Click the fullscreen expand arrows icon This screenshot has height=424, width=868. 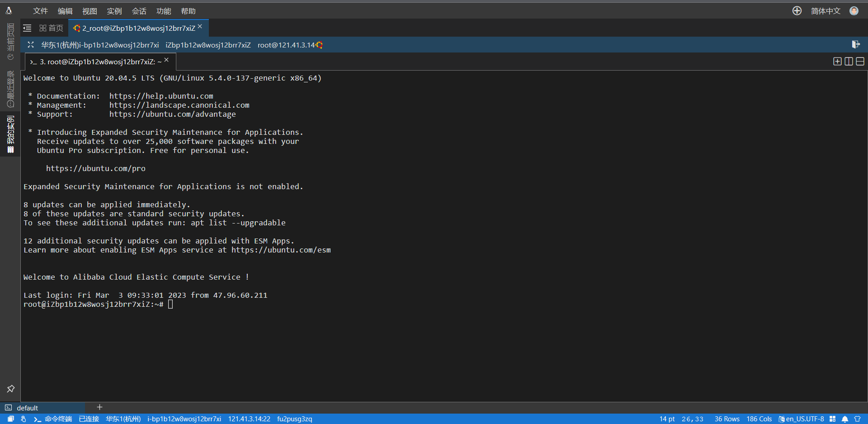click(x=31, y=44)
